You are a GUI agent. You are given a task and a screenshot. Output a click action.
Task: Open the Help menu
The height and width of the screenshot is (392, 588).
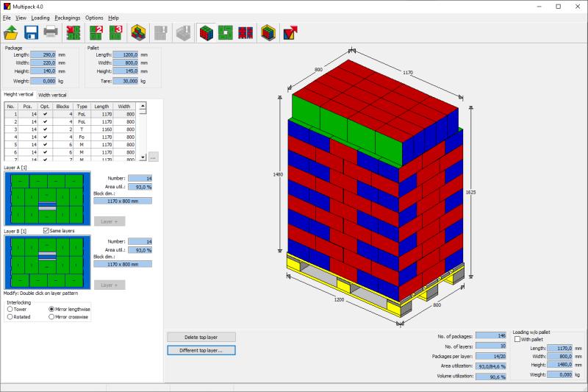tap(114, 18)
